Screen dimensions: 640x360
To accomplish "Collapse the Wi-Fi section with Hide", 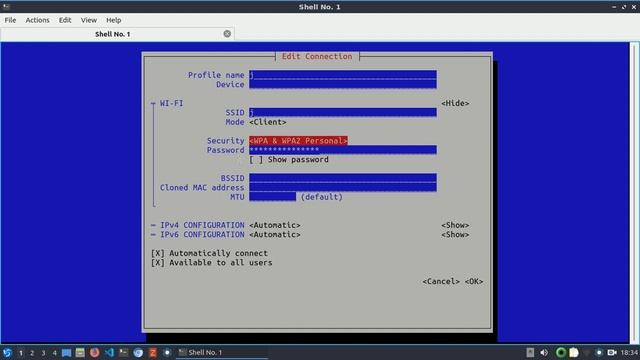I will (x=455, y=103).
